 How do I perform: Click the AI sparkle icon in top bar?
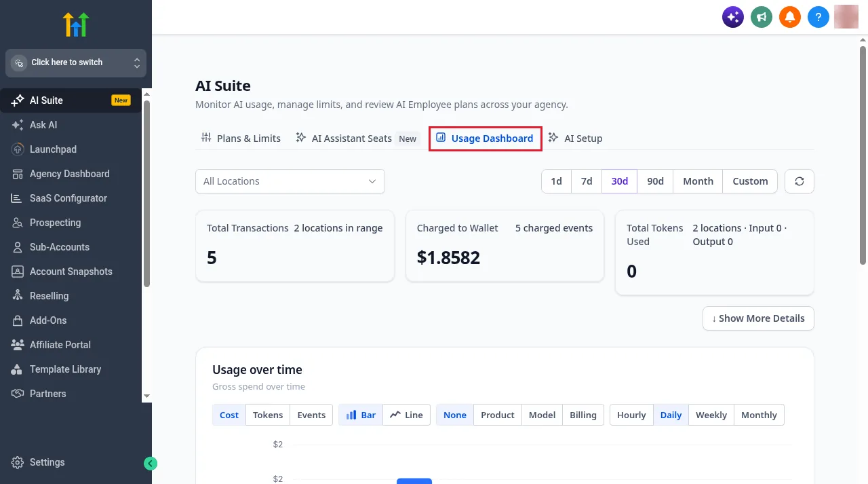coord(733,17)
